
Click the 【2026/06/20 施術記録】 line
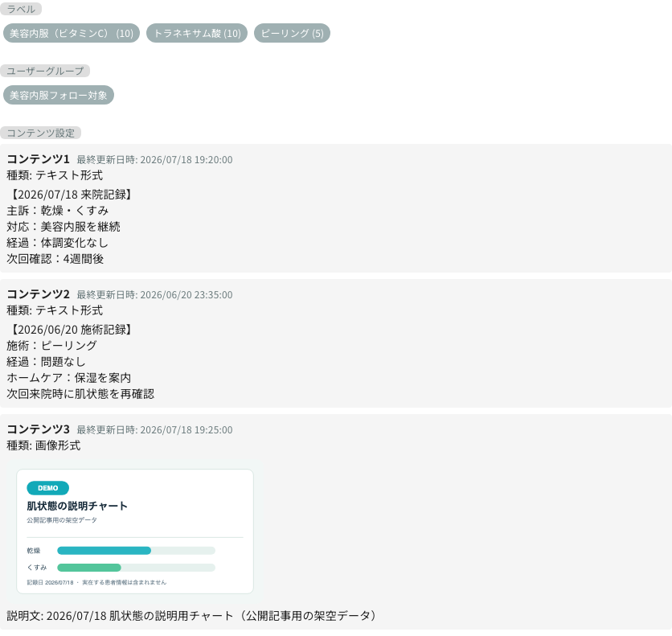pos(71,330)
